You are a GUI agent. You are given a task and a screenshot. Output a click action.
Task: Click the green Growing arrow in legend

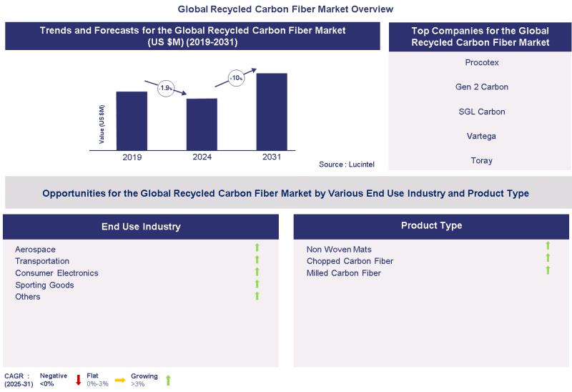point(168,380)
